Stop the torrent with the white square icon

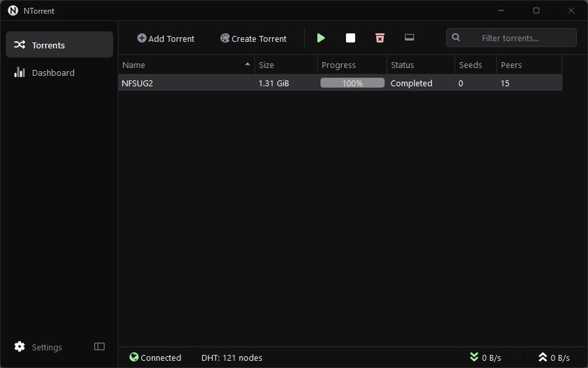351,38
